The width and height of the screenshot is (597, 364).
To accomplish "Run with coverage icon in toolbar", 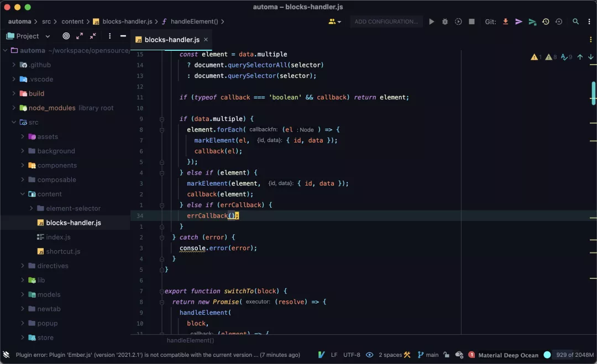I will coord(458,22).
